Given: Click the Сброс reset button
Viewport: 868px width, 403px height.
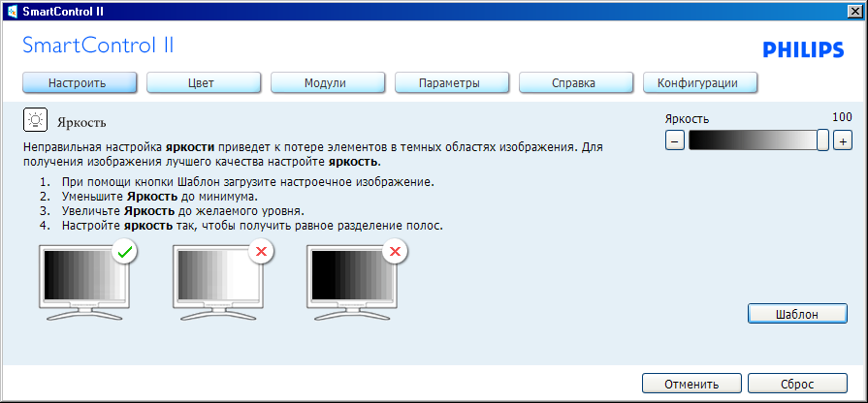Looking at the screenshot, I should coord(797,384).
